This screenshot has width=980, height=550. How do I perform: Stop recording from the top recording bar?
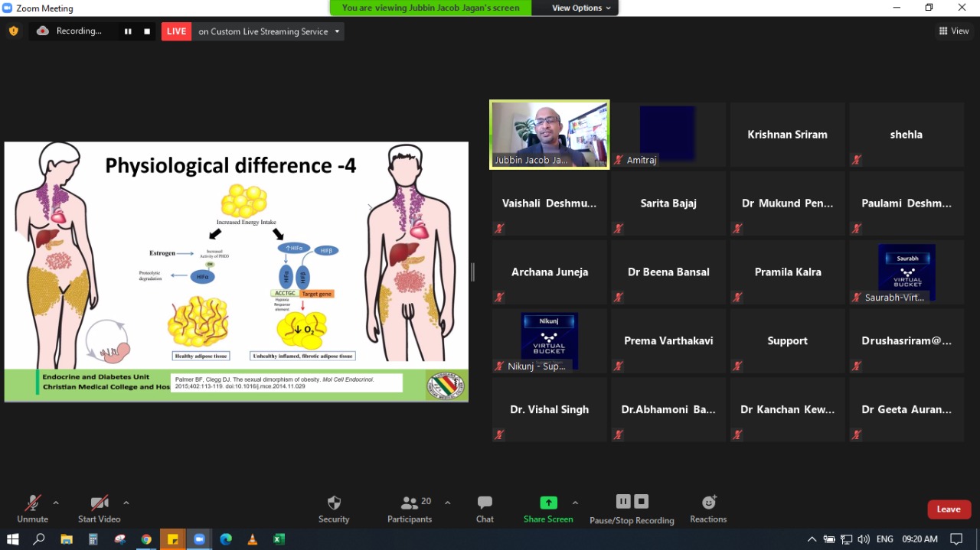tap(147, 31)
